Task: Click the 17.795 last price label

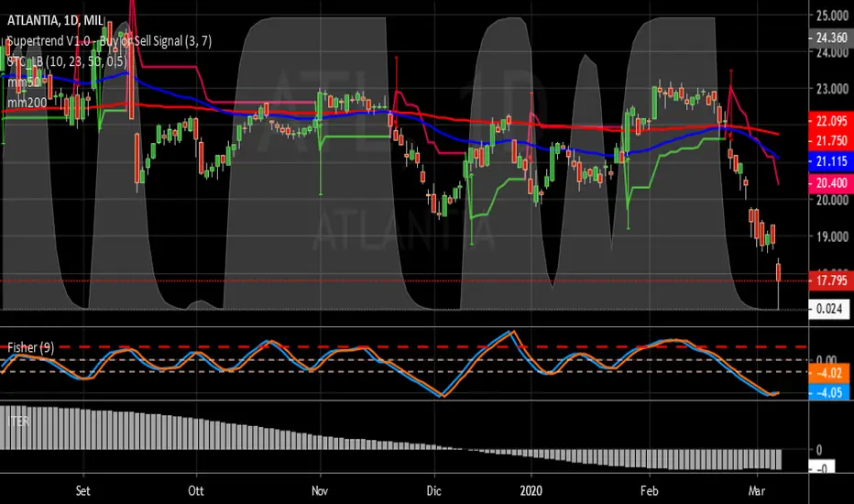Action: click(831, 280)
